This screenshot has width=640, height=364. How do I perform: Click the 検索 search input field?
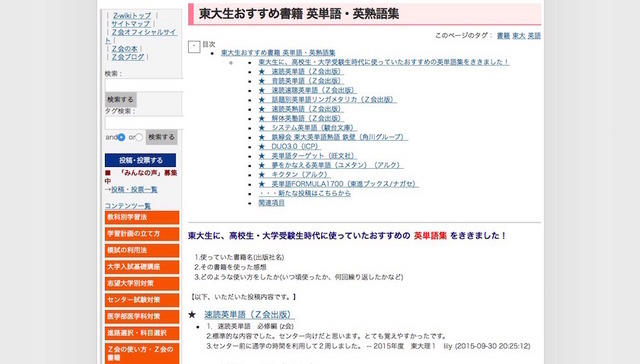tap(144, 85)
